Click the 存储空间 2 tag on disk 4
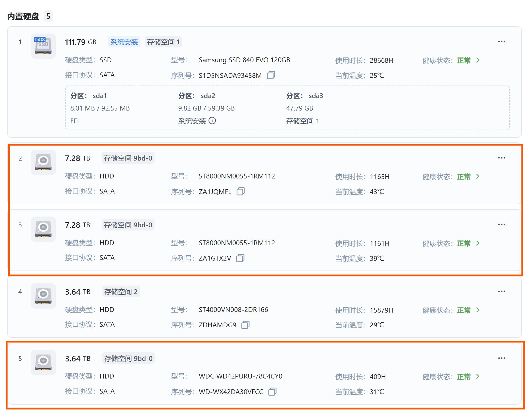This screenshot has height=418, width=532. point(121,292)
